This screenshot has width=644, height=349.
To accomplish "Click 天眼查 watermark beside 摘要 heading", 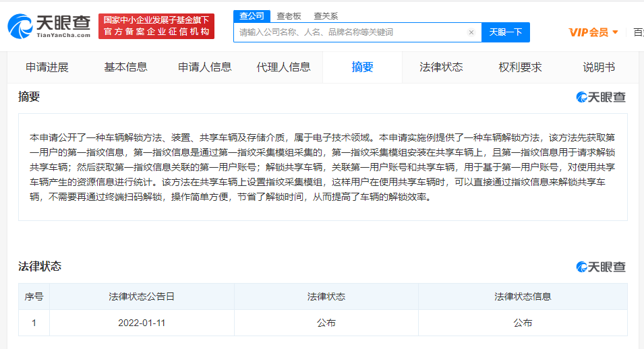I will (601, 97).
